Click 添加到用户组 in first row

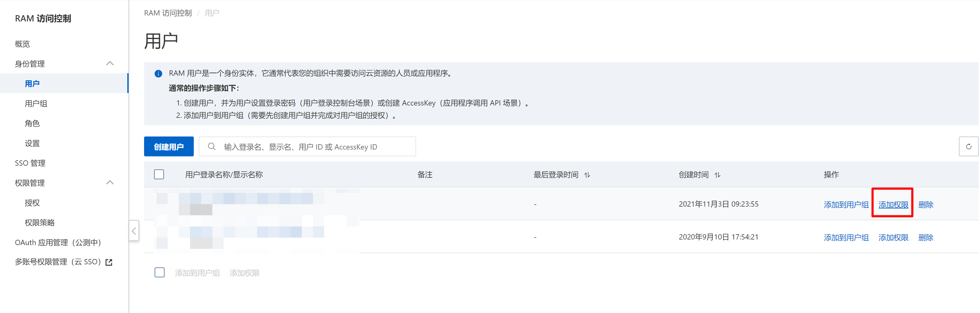click(x=846, y=204)
